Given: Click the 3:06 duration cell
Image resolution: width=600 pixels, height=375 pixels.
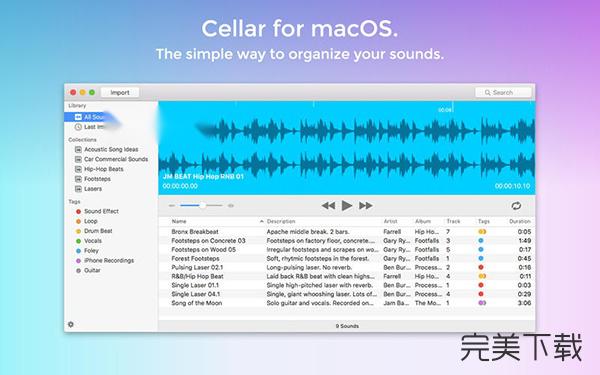Looking at the screenshot, I should click(524, 303).
